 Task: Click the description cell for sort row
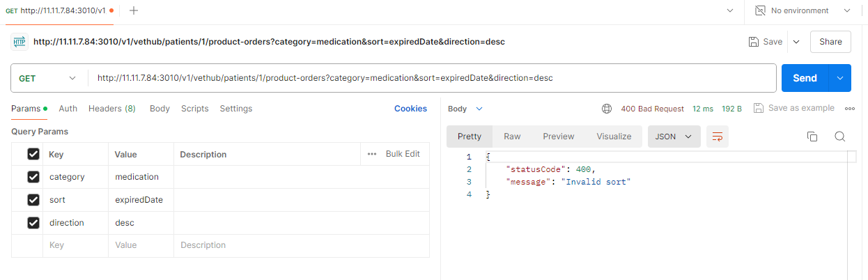coord(302,200)
